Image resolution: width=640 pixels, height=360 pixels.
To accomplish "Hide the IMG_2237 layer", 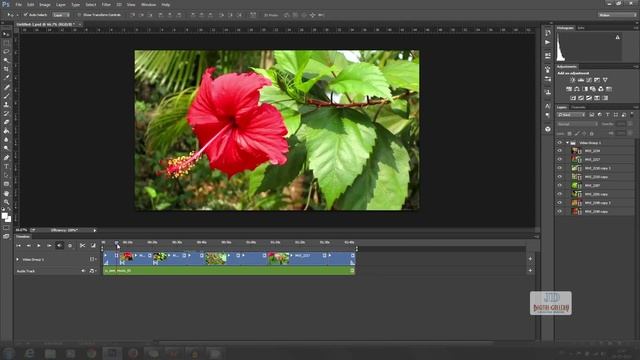I will pos(560,160).
